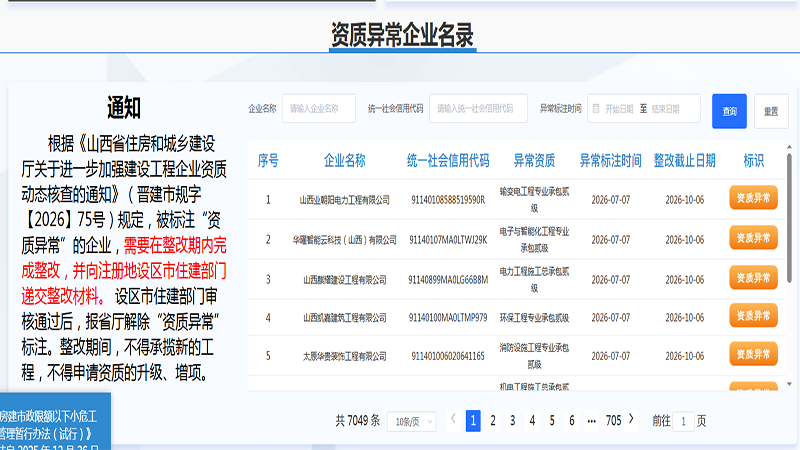This screenshot has width=800, height=450.
Task: Click company name 太原华贵装饰工程有限公司
Action: 344,356
